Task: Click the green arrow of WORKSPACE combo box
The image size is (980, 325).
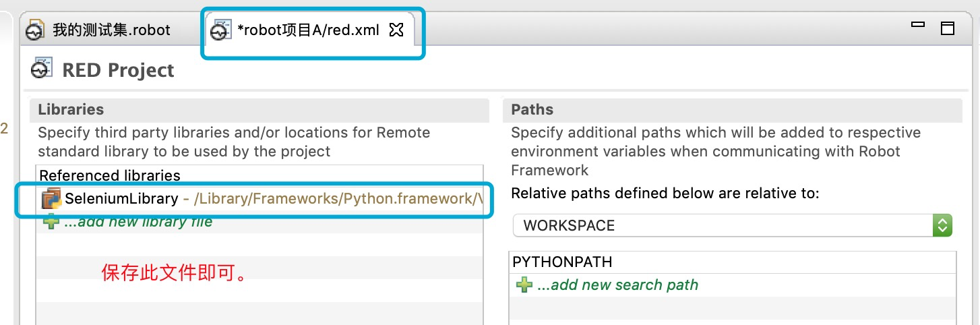Action: click(942, 225)
